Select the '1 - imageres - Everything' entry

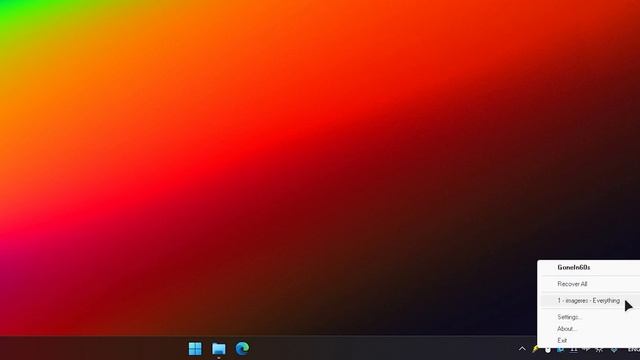coord(590,301)
